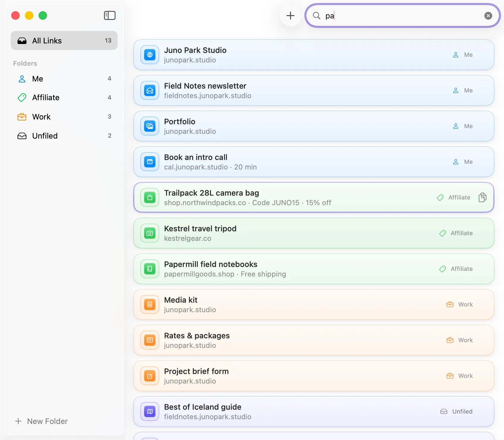The width and height of the screenshot is (504, 440).
Task: Click Work tag on Media kit row
Action: pyautogui.click(x=459, y=304)
